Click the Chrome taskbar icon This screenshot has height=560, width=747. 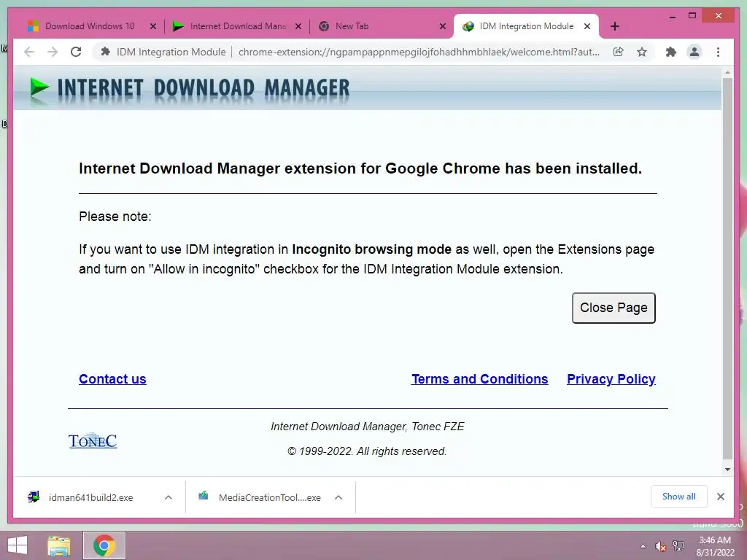(x=104, y=545)
